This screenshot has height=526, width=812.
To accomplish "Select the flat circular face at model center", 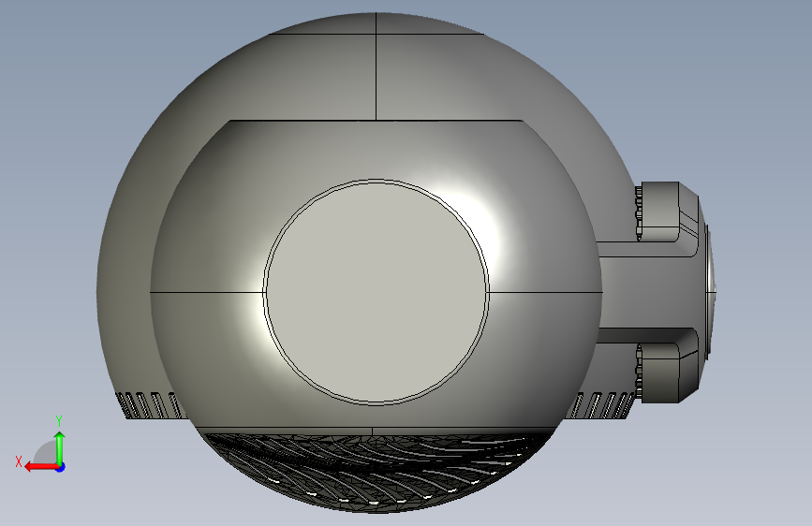I will pyautogui.click(x=376, y=293).
